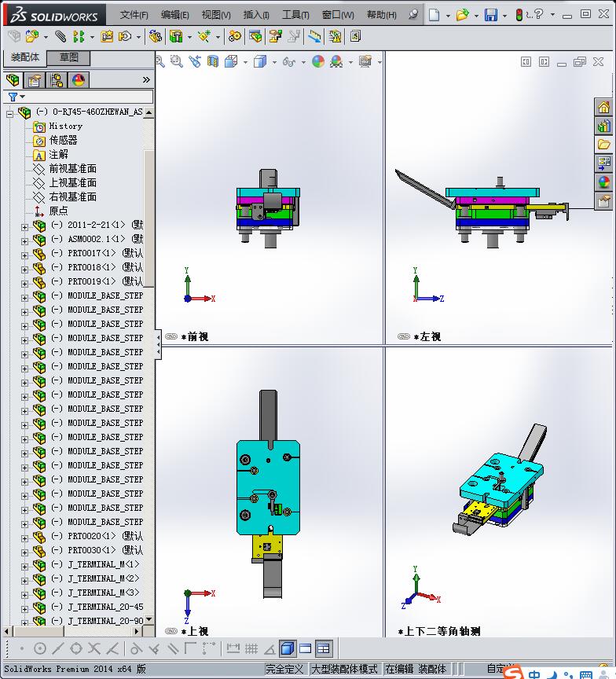Open the Design Library task pane icon
Viewport: 616px width, 679px height.
[604, 126]
